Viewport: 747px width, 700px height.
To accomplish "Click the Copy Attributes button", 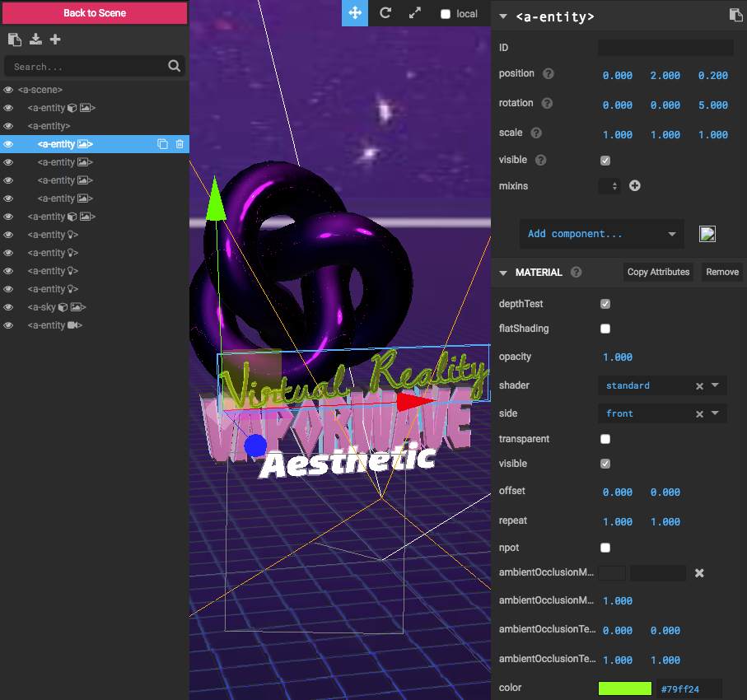I will click(x=658, y=272).
